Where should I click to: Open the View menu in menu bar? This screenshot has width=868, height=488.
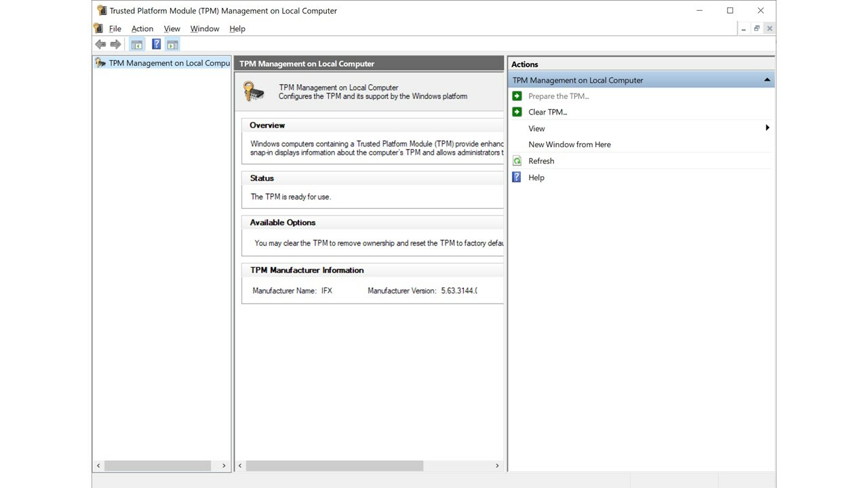[x=172, y=28]
